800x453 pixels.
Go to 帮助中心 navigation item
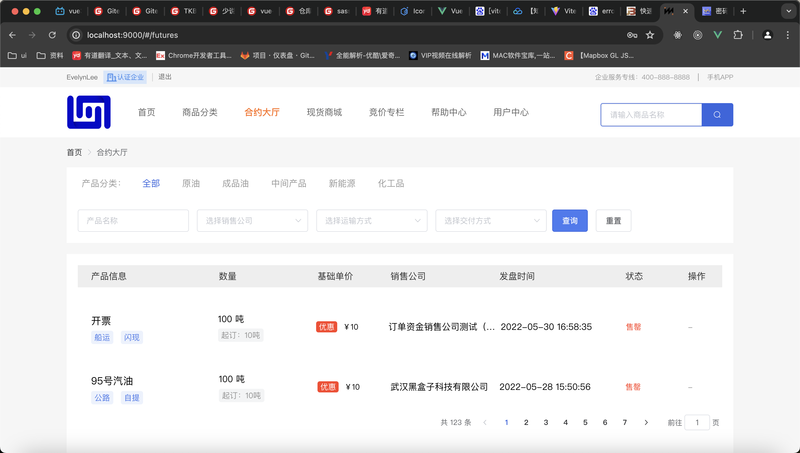[x=449, y=113]
